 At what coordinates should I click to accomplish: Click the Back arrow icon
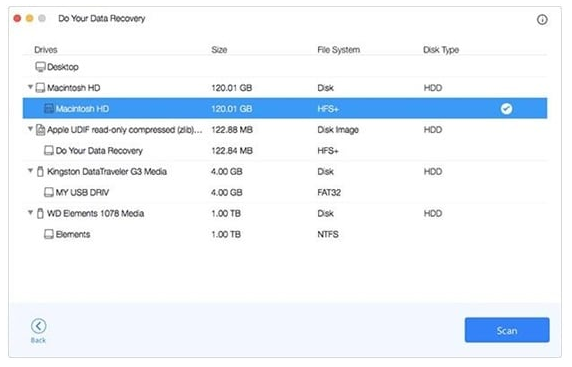(38, 326)
